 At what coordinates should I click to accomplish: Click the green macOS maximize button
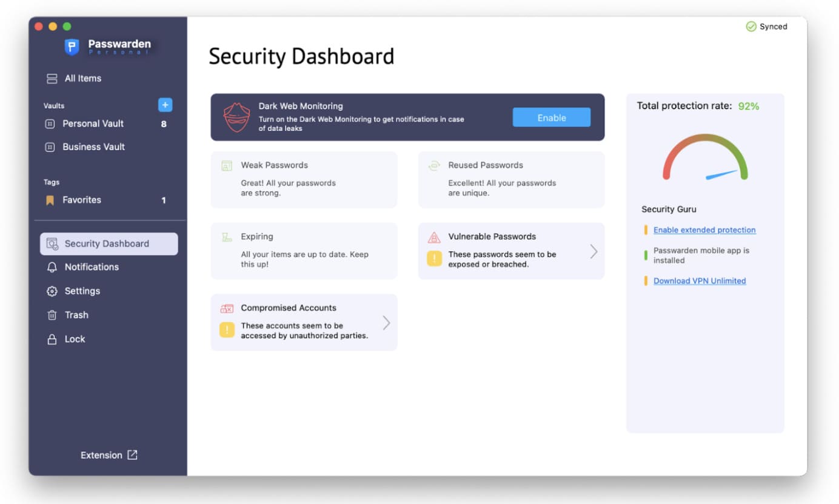coord(67,27)
